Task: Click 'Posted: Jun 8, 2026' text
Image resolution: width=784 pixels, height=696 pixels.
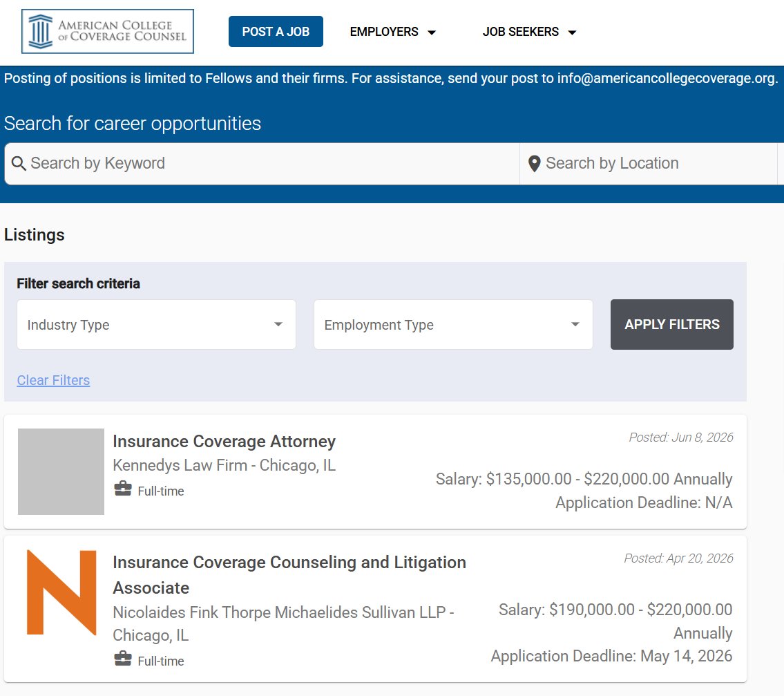Action: point(681,438)
